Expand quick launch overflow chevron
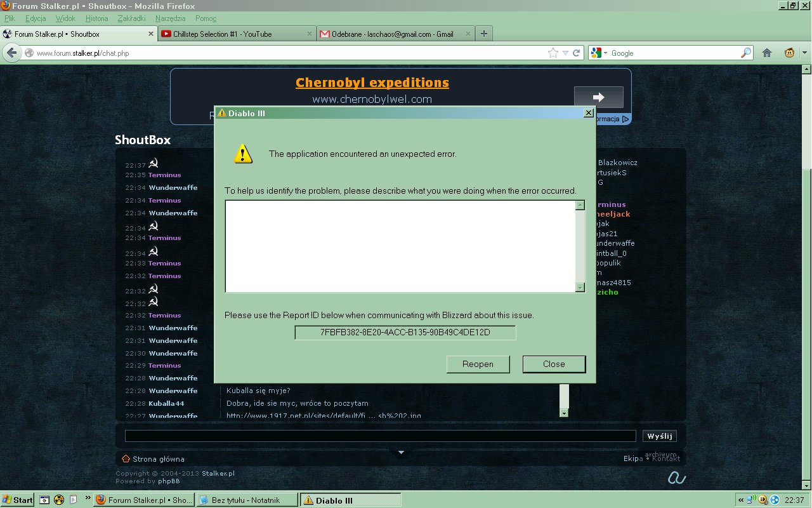This screenshot has width=812, height=508. 88,498
